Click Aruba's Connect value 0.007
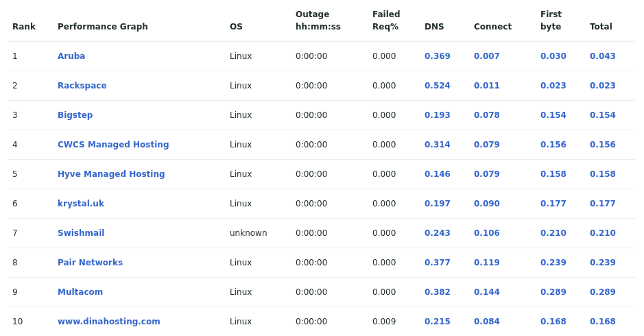The image size is (644, 336). tap(486, 56)
